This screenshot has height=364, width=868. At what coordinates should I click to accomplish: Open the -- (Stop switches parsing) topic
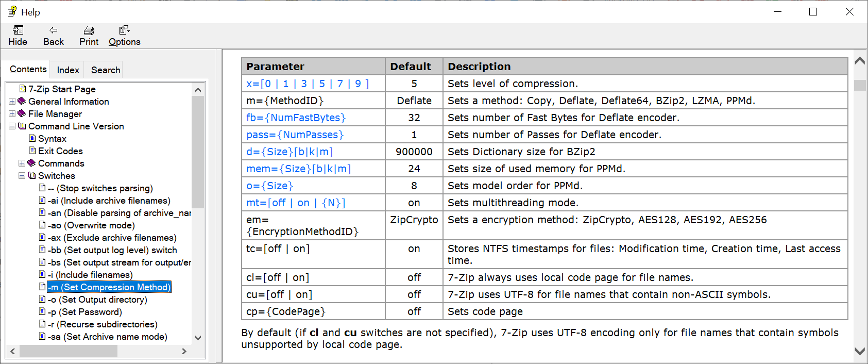100,188
